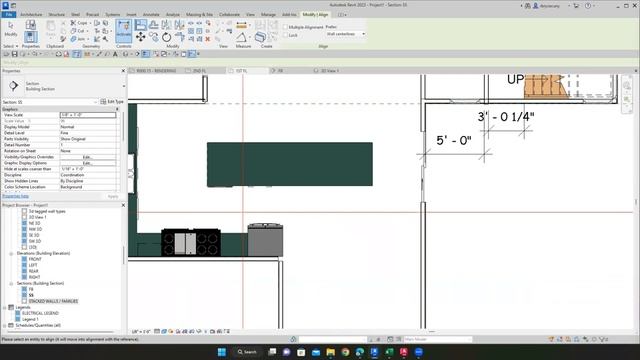Select the Offset tool
This screenshot has width=640, height=360.
(153, 25)
